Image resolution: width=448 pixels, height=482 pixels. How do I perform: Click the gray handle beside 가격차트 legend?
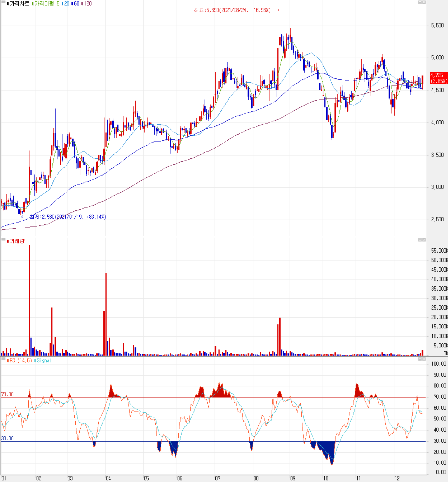point(3,2)
